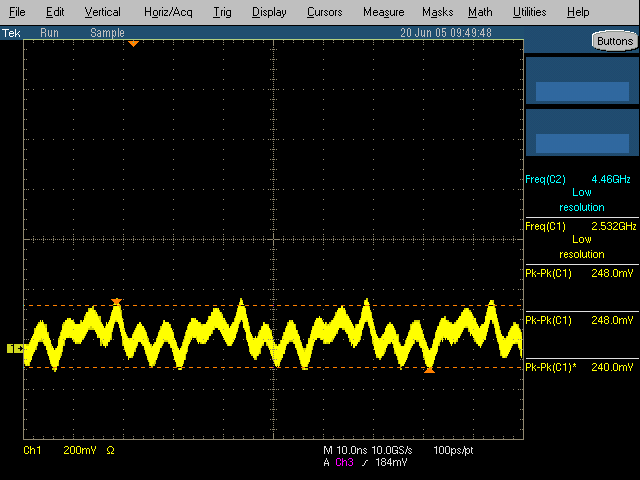Viewport: 640px width, 480px height.
Task: Open the Horiz/Acq menu
Action: [x=168, y=12]
